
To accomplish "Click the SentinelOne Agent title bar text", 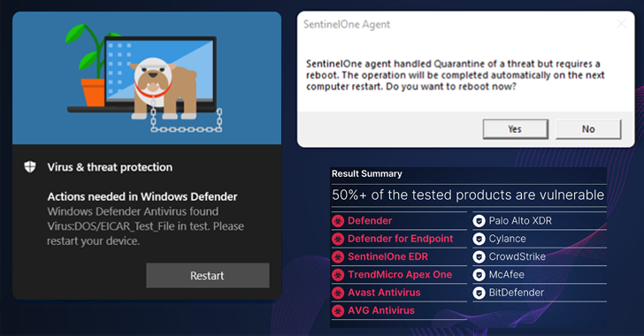I will [347, 25].
